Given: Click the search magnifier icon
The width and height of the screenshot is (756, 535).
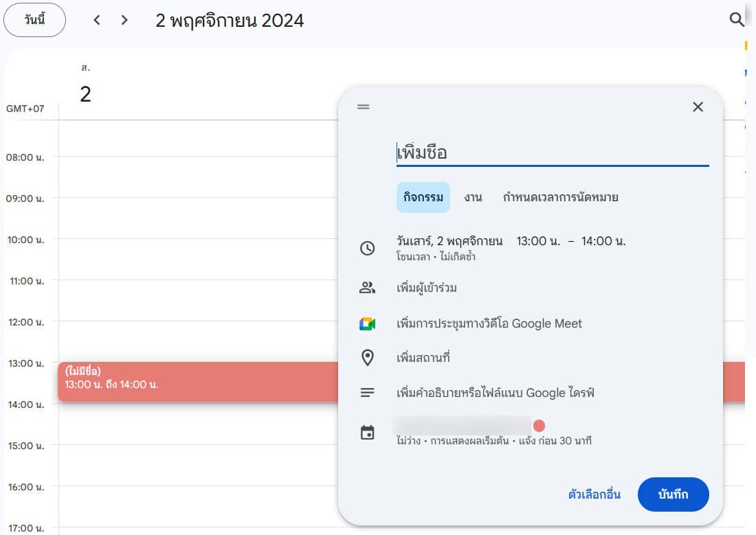Looking at the screenshot, I should [736, 20].
